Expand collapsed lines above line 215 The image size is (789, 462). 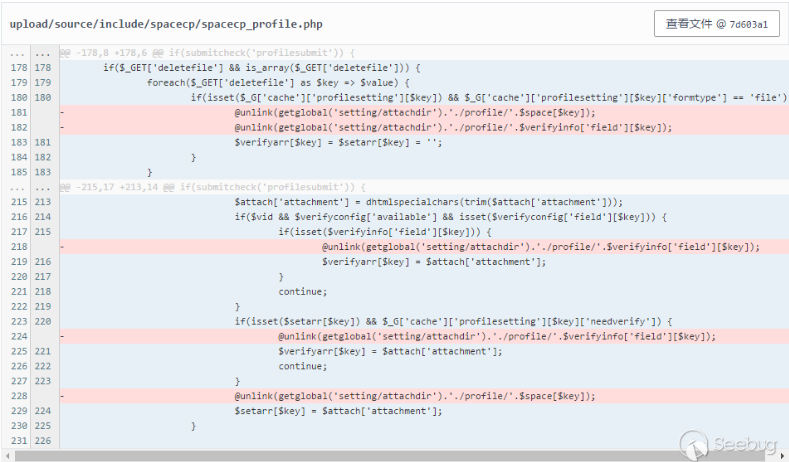point(18,187)
